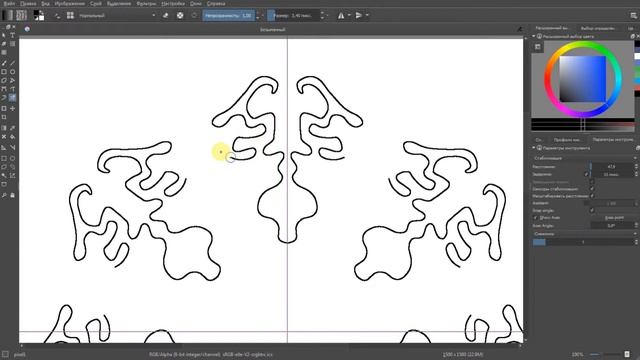The width and height of the screenshot is (640, 360).
Task: Click the Axes point button
Action: pos(614,218)
